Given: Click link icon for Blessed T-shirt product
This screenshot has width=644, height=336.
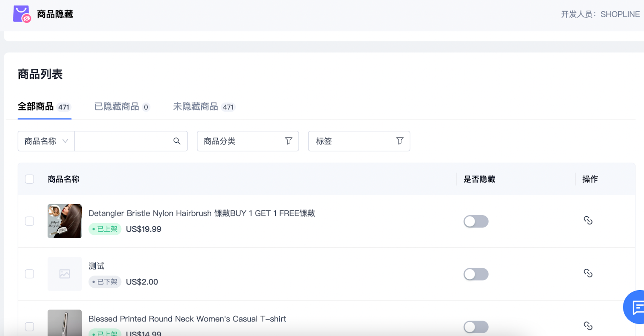Looking at the screenshot, I should [x=588, y=326].
